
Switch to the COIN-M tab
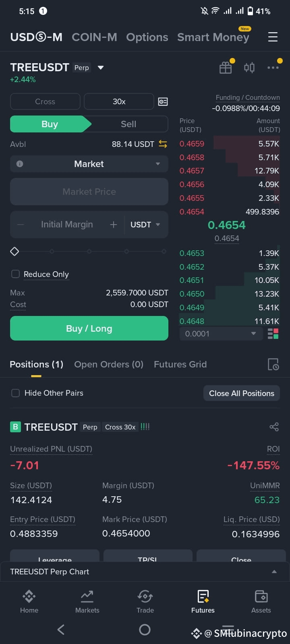click(x=94, y=37)
